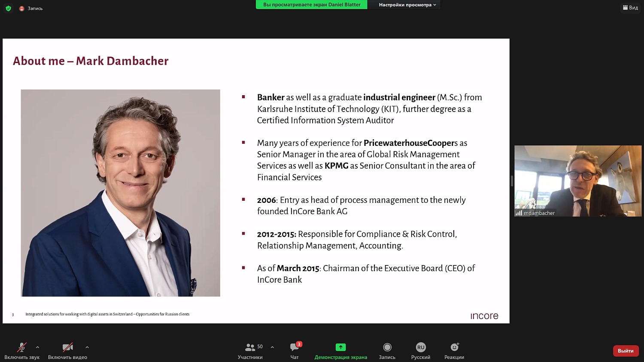Click slide title About me – Mark Dambacher
This screenshot has height=362, width=644.
click(x=91, y=61)
